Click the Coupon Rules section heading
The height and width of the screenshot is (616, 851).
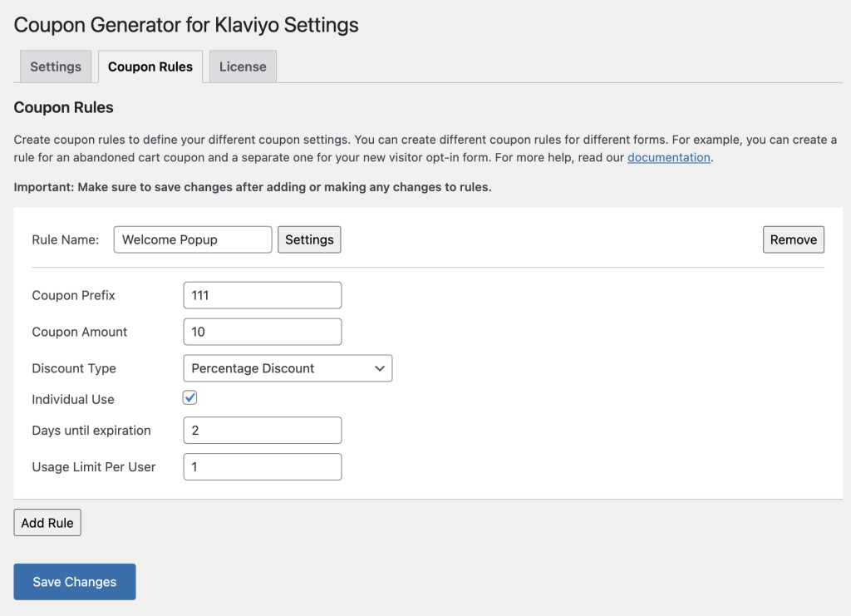point(63,107)
